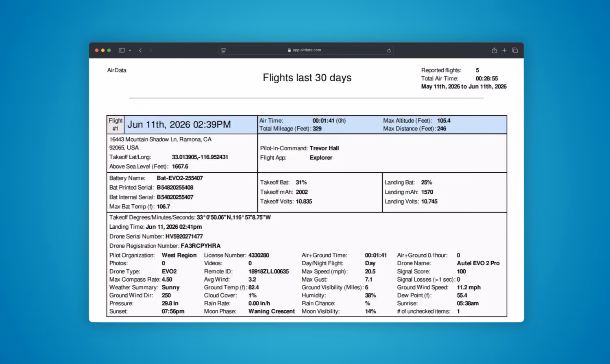Select License Number 4330280
This screenshot has width=610, height=364.
point(259,256)
